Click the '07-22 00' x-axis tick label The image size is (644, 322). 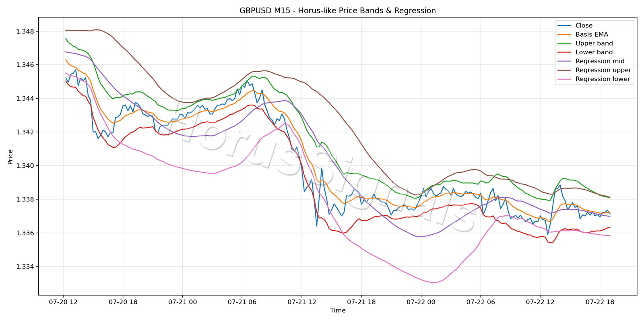[421, 302]
